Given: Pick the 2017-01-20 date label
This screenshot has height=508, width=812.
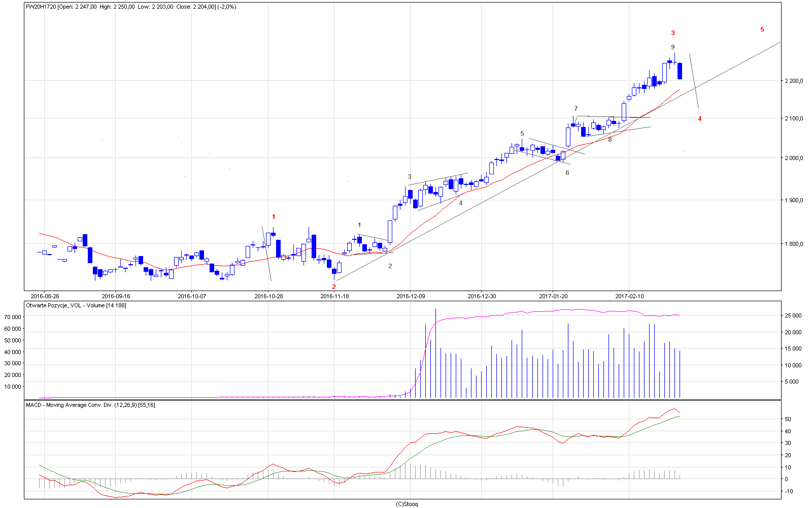Looking at the screenshot, I should [x=553, y=296].
